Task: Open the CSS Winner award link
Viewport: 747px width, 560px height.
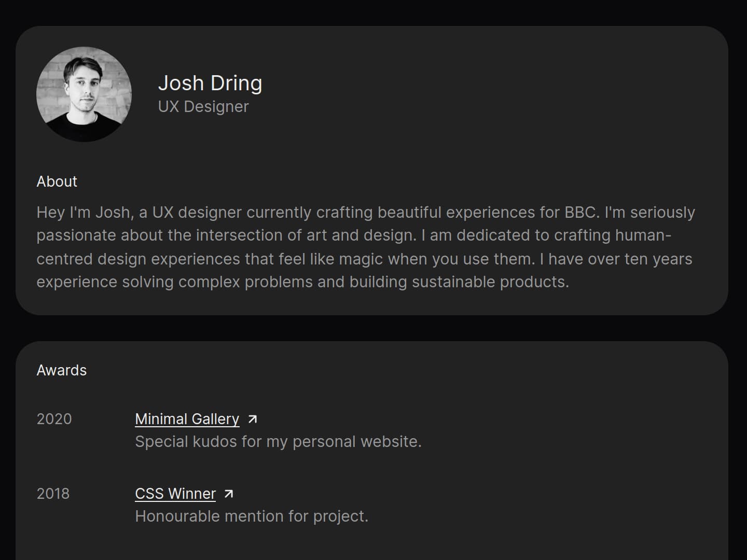Action: tap(175, 494)
